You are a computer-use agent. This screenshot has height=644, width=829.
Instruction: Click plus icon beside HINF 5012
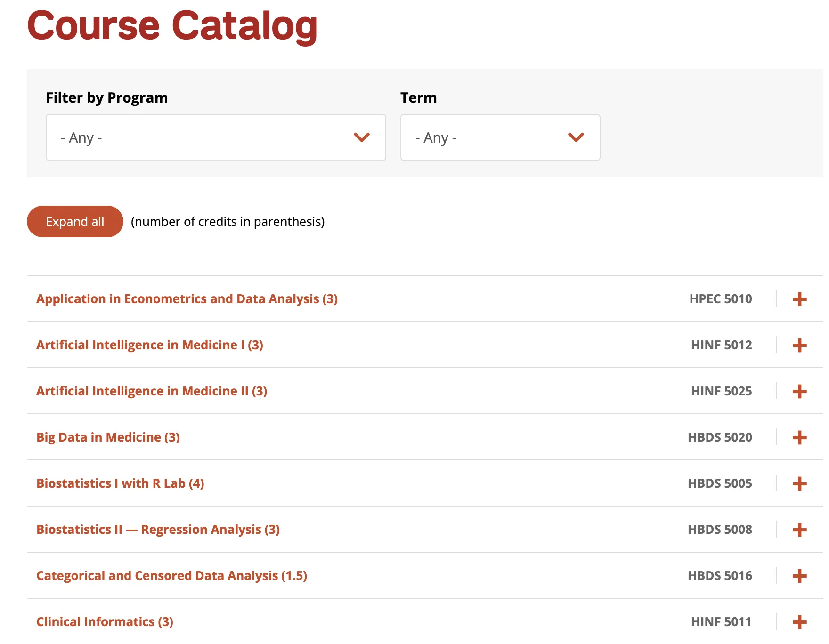pos(799,345)
